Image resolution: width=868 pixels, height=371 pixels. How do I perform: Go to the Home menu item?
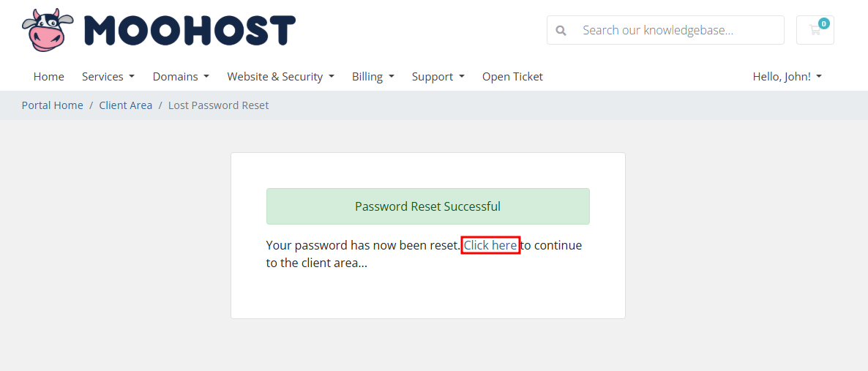pyautogui.click(x=49, y=76)
